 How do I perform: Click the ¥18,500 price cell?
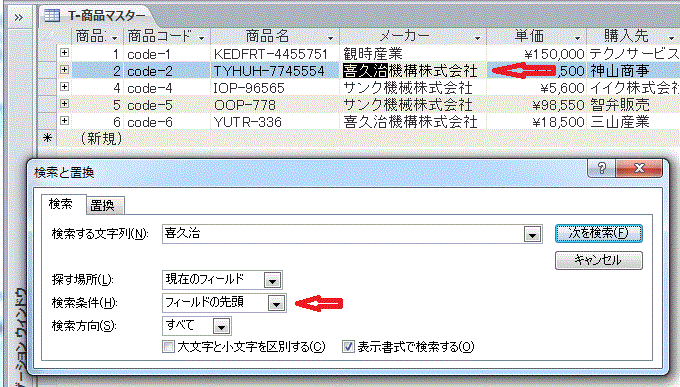pyautogui.click(x=536, y=121)
